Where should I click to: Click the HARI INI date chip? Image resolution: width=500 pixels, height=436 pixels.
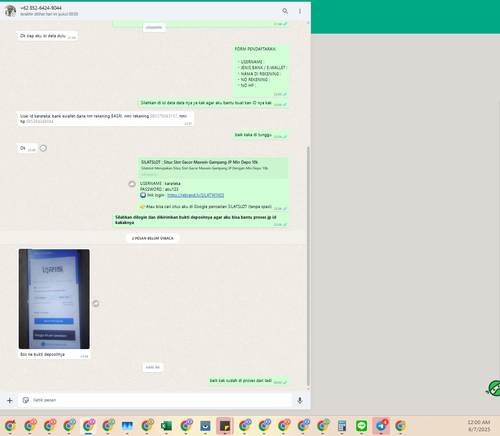pos(153,367)
